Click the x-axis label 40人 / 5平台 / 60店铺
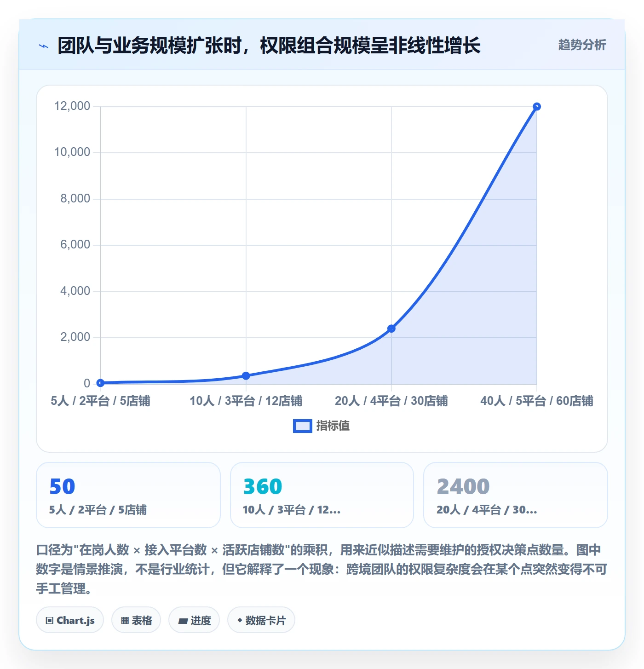 537,401
